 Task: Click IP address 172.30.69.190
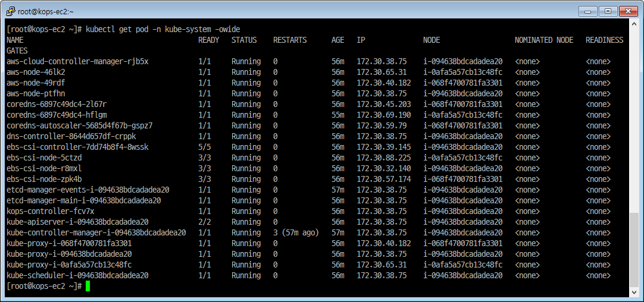point(384,115)
